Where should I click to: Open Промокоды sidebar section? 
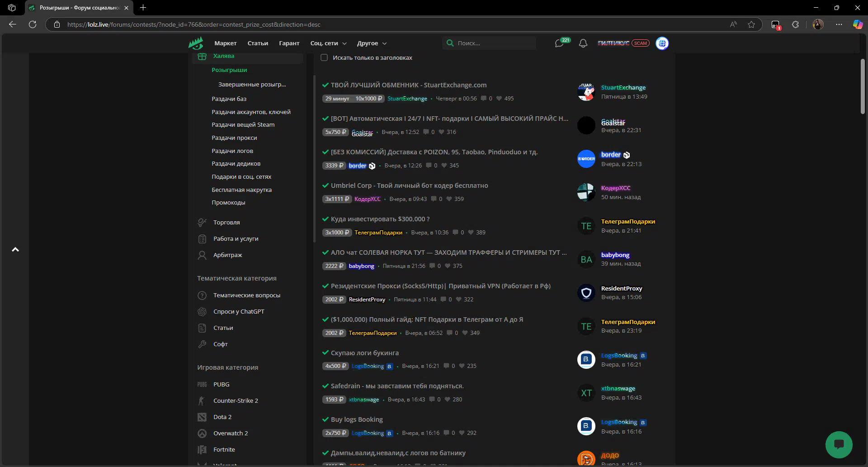pos(228,203)
